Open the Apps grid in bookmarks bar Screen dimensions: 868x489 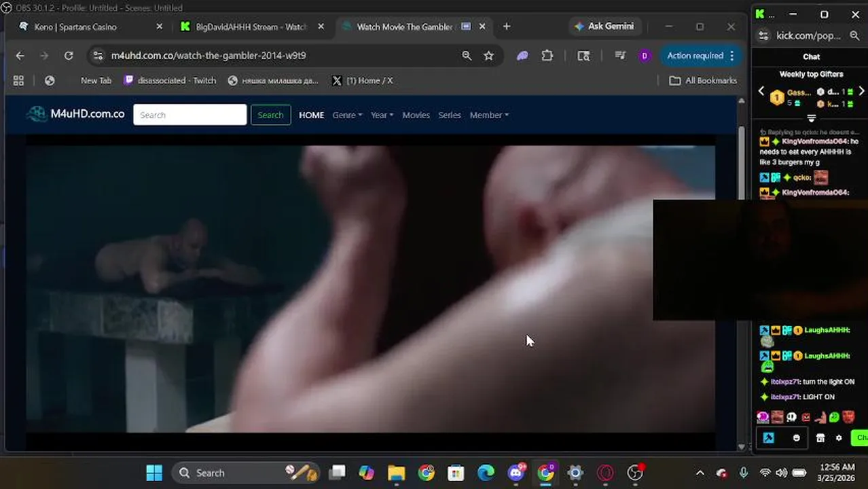pyautogui.click(x=18, y=80)
